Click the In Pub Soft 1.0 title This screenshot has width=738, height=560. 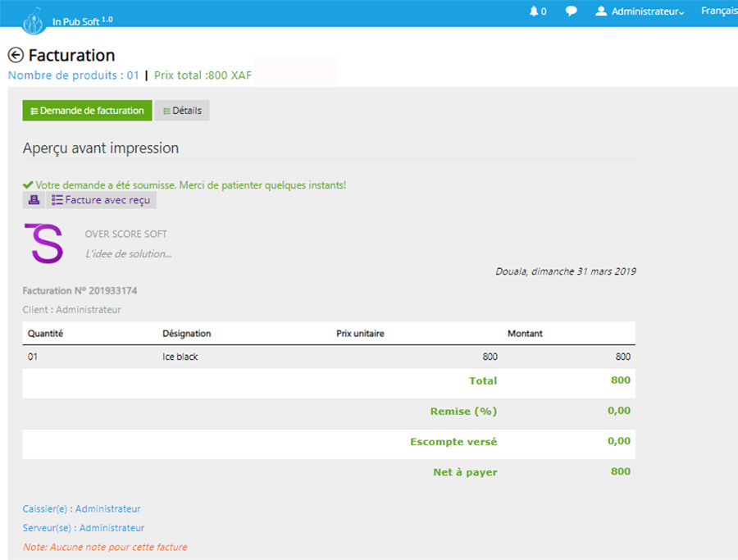(82, 21)
